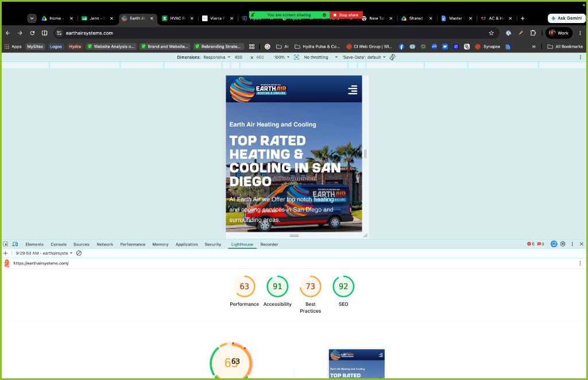Click the viewport height field 460
The image size is (588, 380).
(260, 57)
